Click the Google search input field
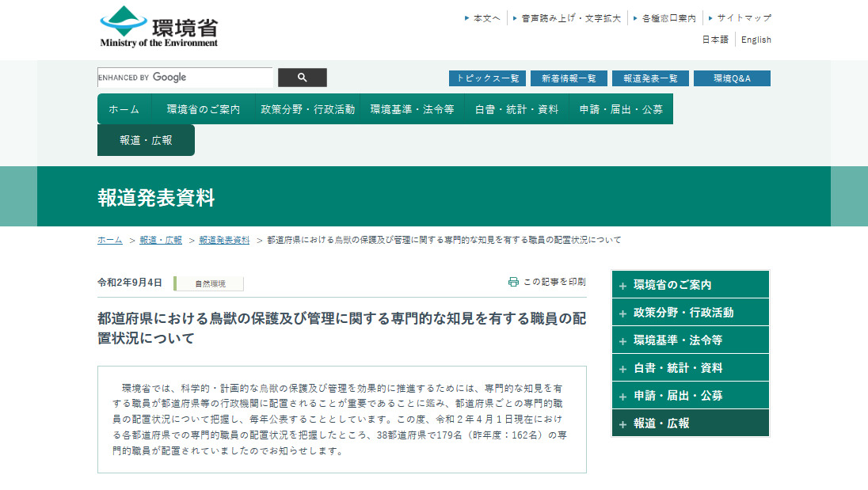 (185, 78)
